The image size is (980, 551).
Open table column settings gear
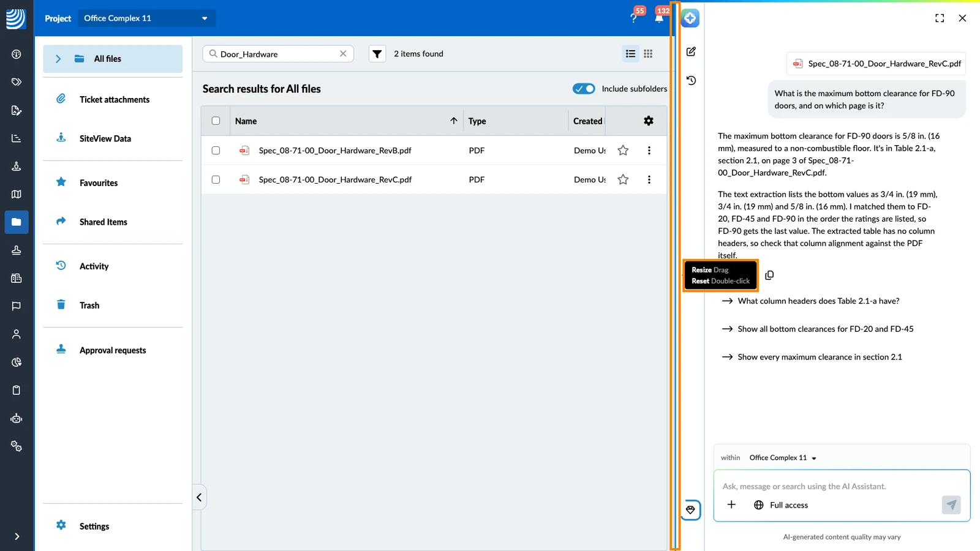(649, 121)
